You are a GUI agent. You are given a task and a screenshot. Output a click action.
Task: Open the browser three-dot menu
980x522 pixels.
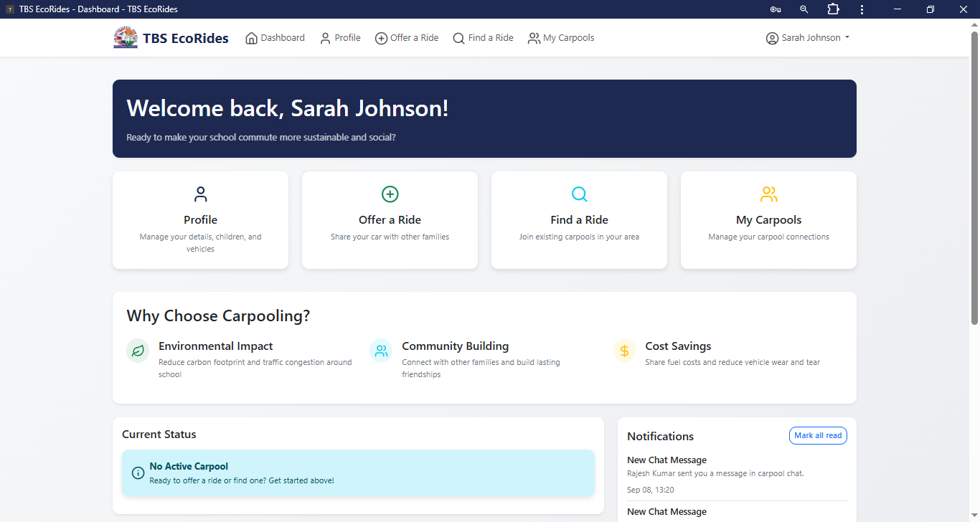click(x=862, y=9)
